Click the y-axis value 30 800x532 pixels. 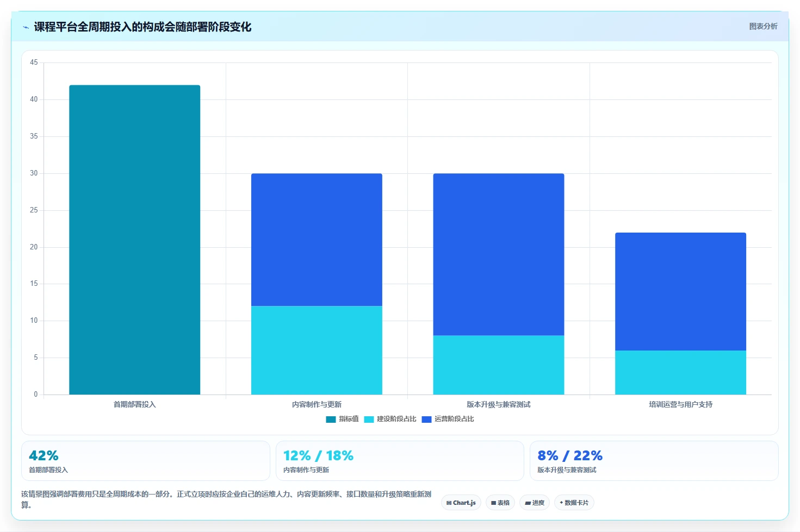point(34,173)
